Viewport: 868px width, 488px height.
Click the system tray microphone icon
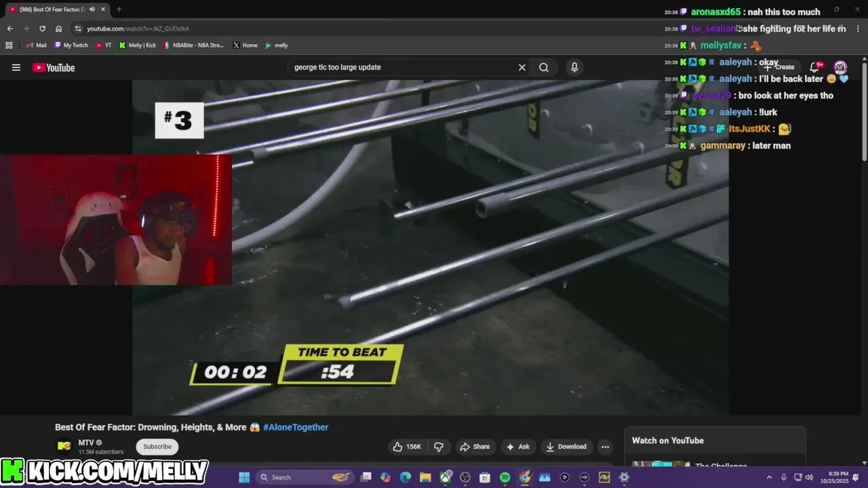(x=784, y=477)
